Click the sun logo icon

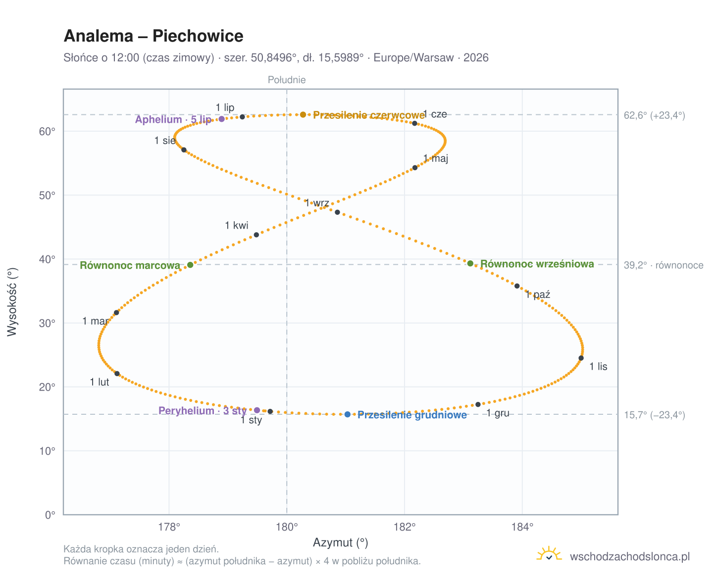(x=549, y=554)
